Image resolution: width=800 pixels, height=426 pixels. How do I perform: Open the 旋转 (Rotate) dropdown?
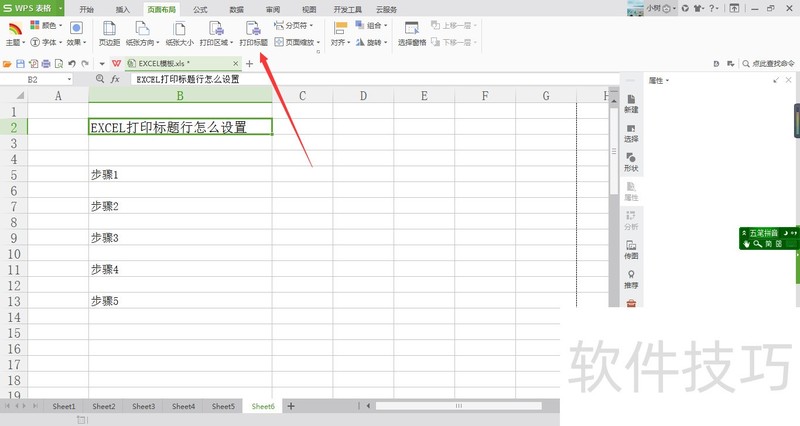point(372,42)
